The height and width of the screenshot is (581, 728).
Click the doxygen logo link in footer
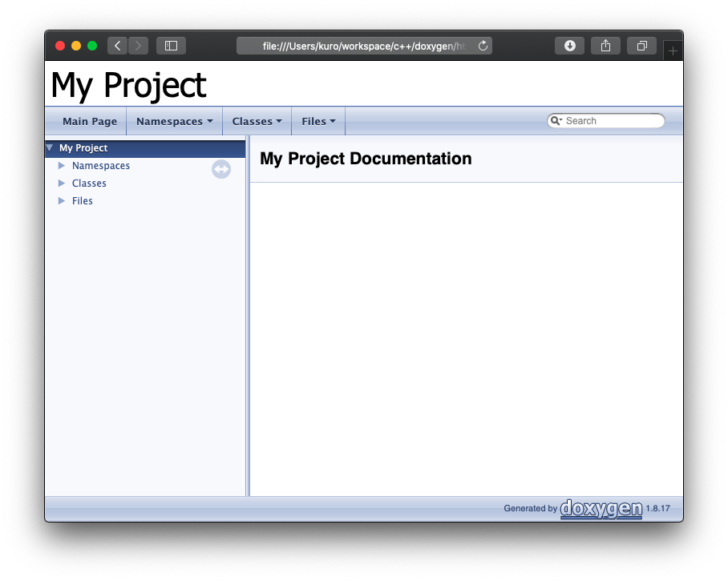[601, 509]
